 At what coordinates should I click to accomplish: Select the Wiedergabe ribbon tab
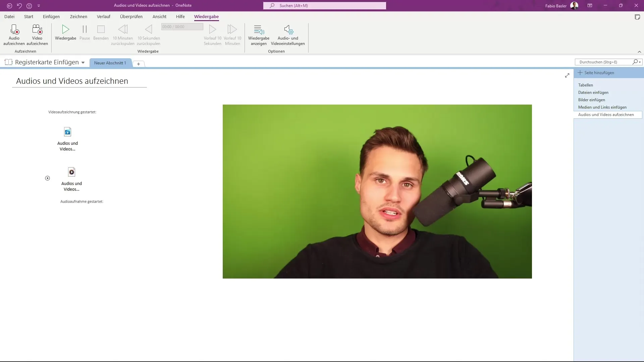click(x=206, y=16)
